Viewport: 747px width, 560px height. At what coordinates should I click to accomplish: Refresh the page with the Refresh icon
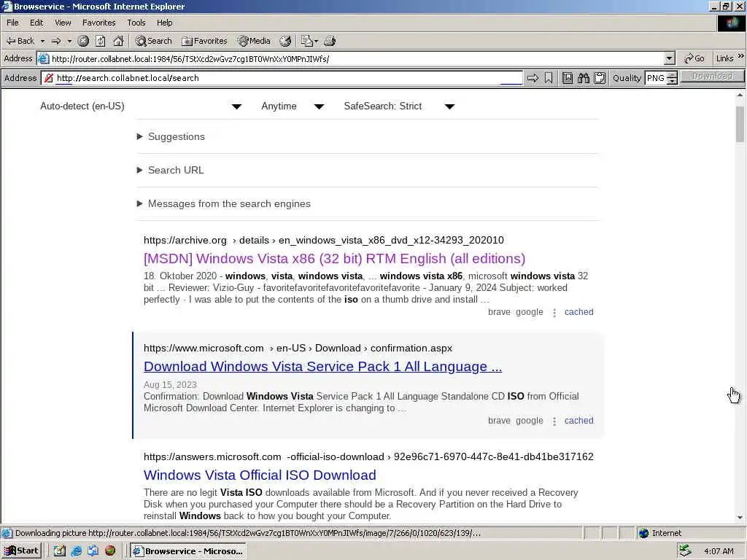[x=101, y=41]
